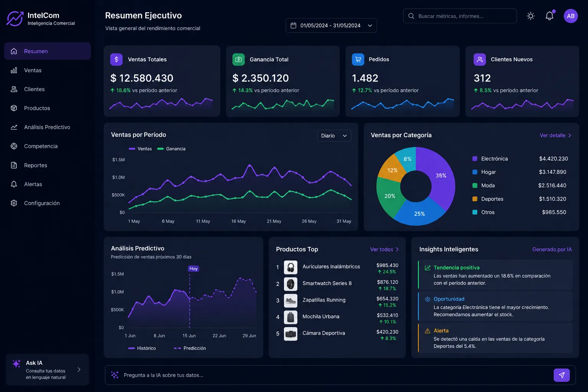The width and height of the screenshot is (588, 392).
Task: Expand the Ask IA panel chevron
Action: coord(79,370)
